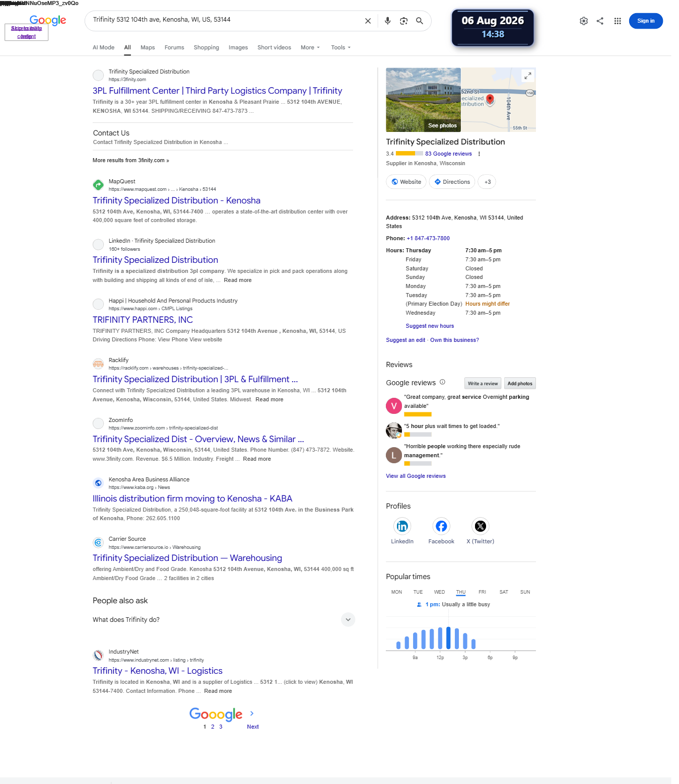This screenshot has height=784, width=679.
Task: Open the Illinois distribution firm KABA result
Action: click(x=192, y=499)
